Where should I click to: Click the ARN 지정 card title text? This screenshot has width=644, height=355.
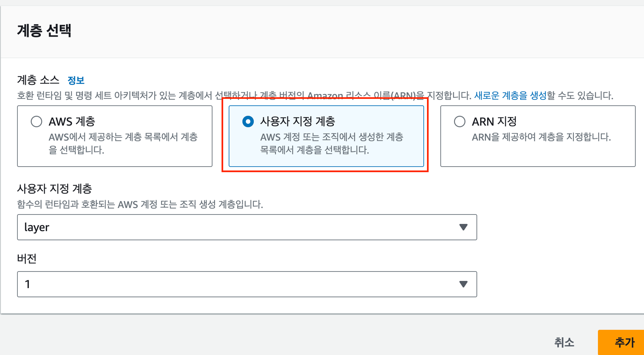coord(494,121)
